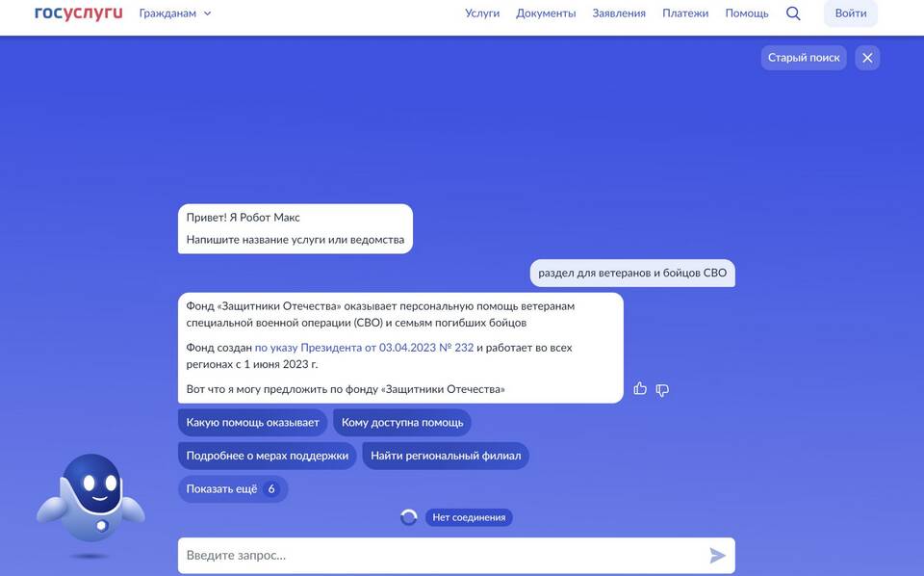Open the Платежи section

pyautogui.click(x=685, y=13)
